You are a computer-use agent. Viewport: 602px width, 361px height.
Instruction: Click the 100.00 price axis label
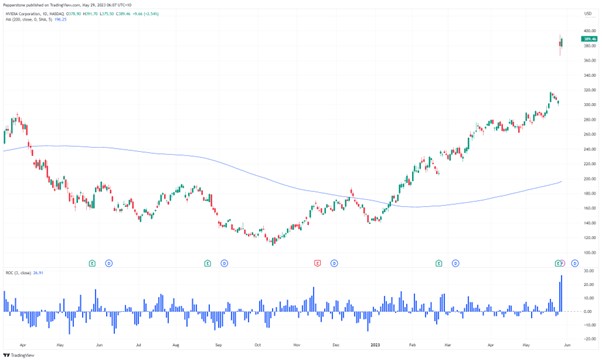(590, 253)
